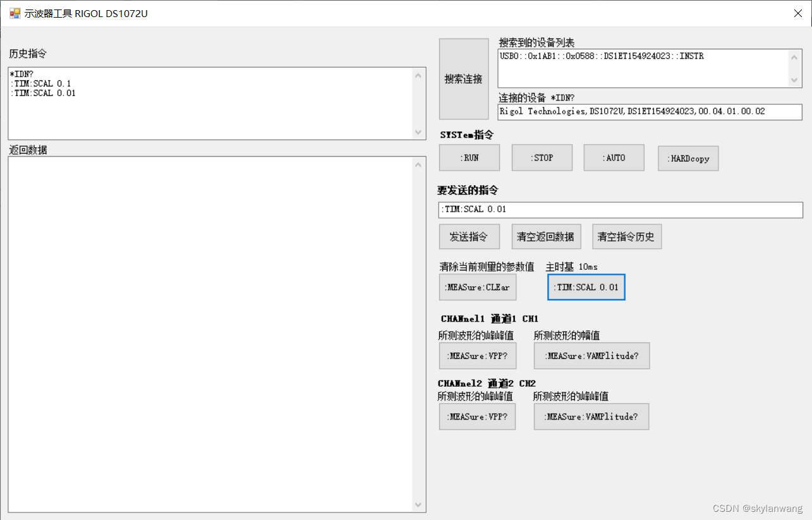Click CHANnel1 :MEASure:VAMPlitude? button
812x520 pixels.
(592, 356)
